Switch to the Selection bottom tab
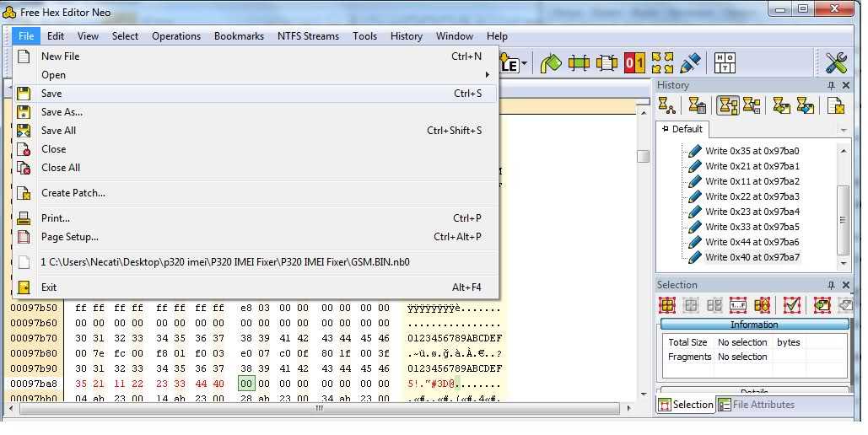The width and height of the screenshot is (868, 435). [686, 405]
